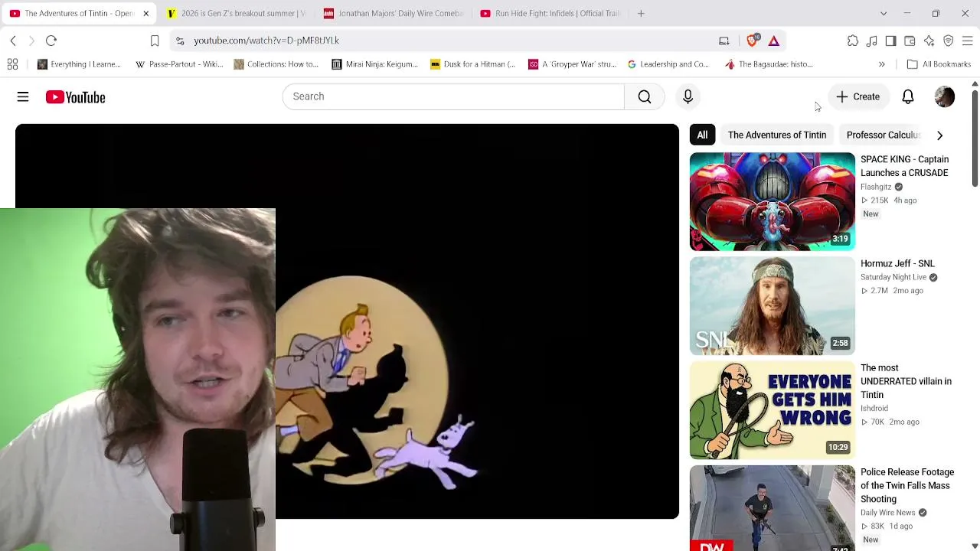This screenshot has width=980, height=551.
Task: Click the install app icon in address bar
Action: [724, 41]
